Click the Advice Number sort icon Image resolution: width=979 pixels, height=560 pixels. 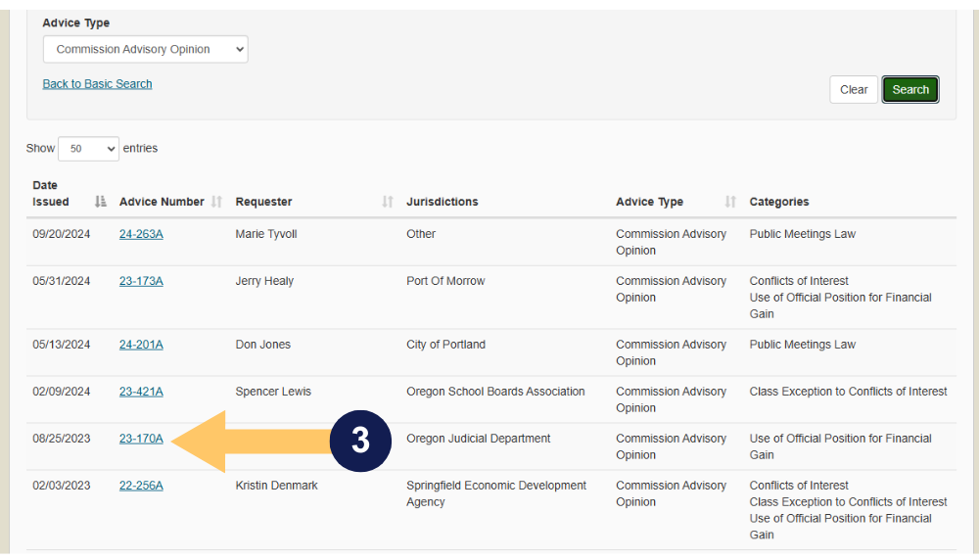coord(216,202)
